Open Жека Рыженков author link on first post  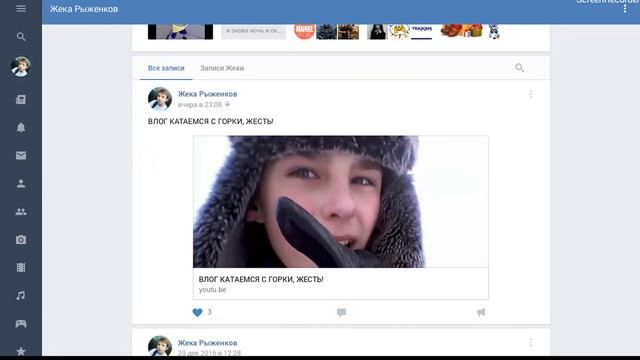(x=207, y=94)
